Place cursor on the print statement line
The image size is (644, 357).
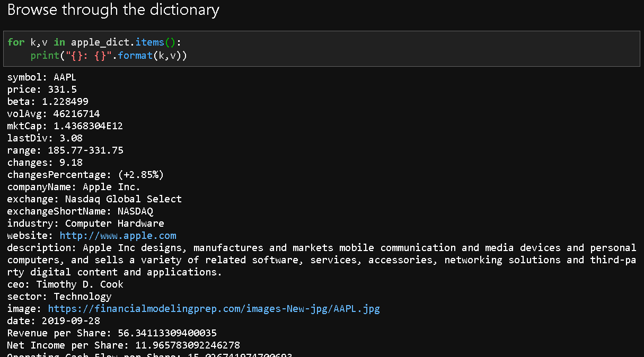[109, 56]
